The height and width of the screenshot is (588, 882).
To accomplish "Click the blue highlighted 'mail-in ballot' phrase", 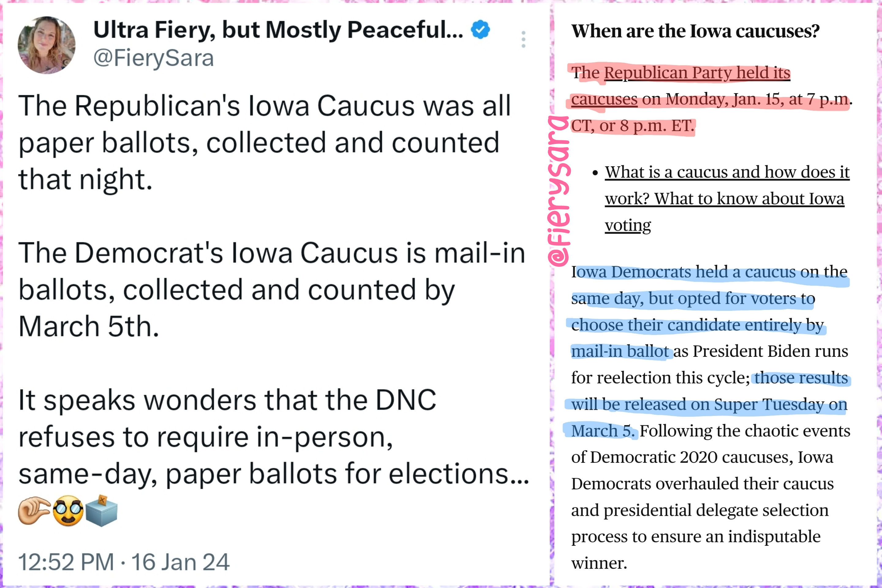I will pos(620,351).
